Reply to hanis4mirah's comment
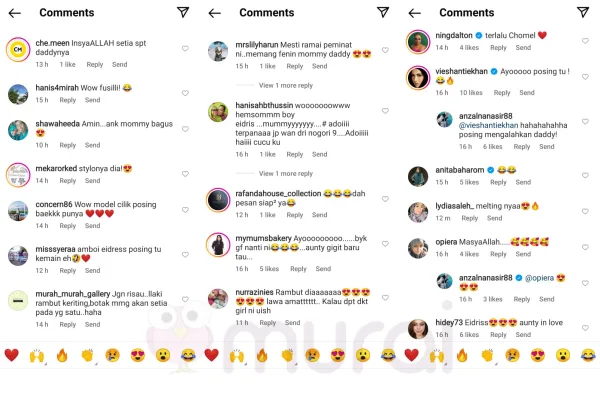 click(68, 100)
